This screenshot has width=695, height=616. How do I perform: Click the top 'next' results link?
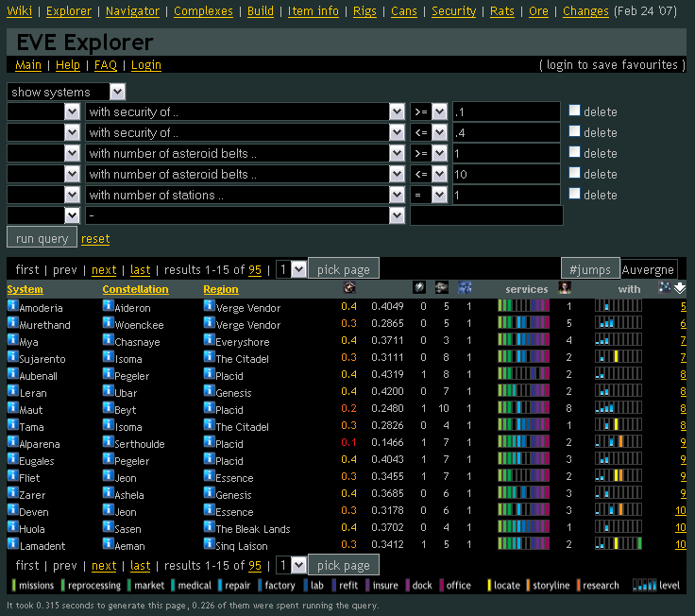[104, 269]
